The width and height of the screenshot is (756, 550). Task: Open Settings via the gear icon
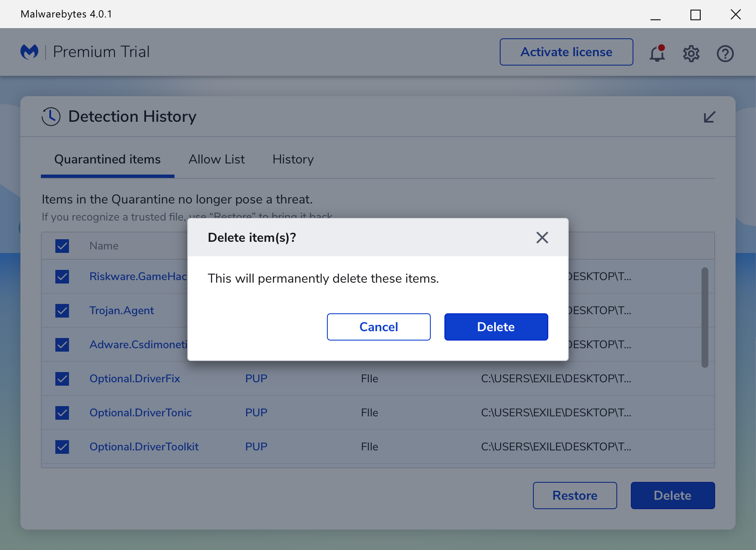691,54
